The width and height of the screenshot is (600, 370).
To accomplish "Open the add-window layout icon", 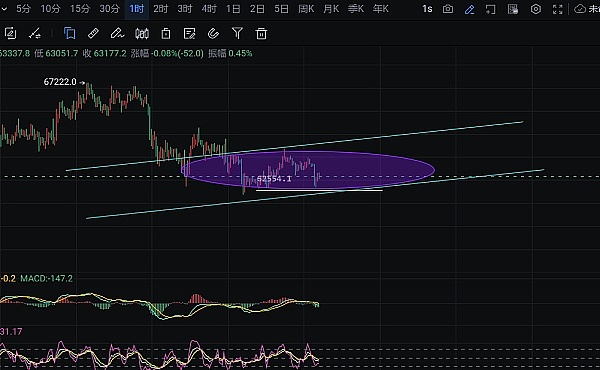I will click(491, 9).
